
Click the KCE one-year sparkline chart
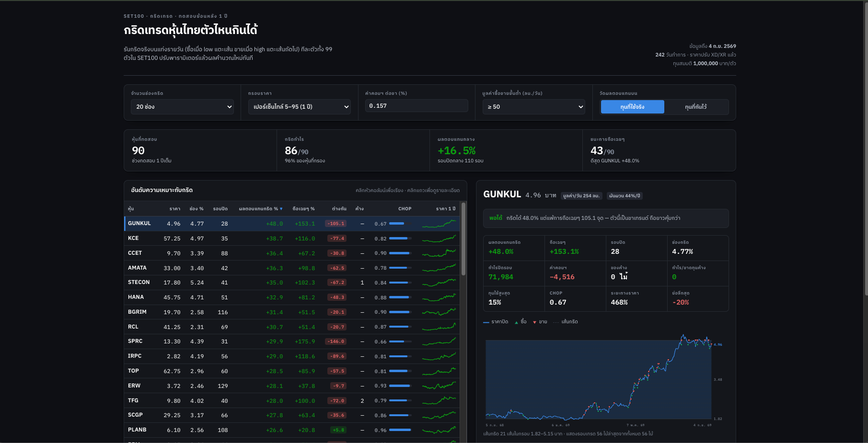click(x=439, y=239)
